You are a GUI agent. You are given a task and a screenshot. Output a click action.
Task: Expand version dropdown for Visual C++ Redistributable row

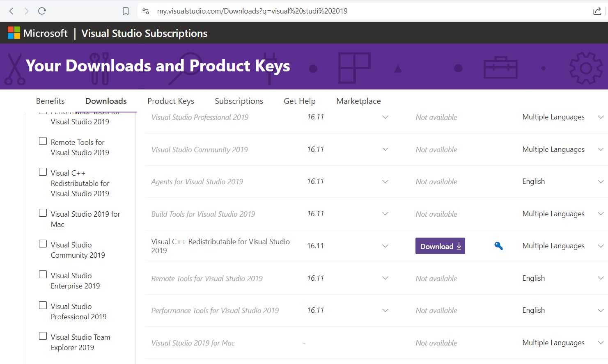click(x=385, y=246)
